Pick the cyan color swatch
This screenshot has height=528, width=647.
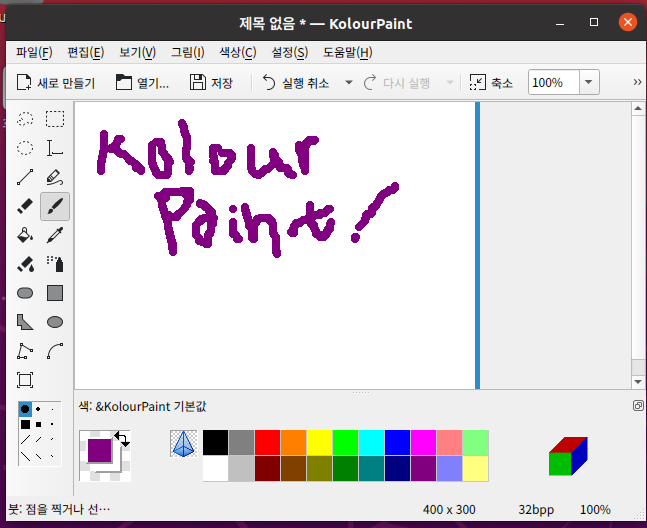tap(371, 443)
